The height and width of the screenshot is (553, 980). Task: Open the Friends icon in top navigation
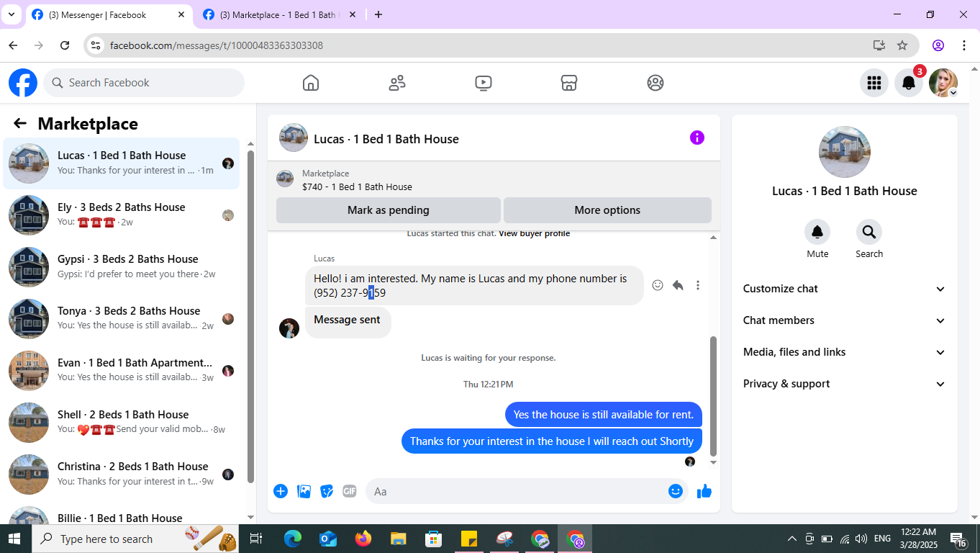coord(397,83)
